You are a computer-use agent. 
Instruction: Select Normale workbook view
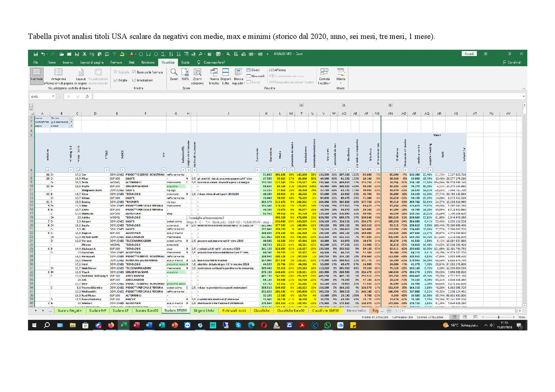pyautogui.click(x=36, y=75)
